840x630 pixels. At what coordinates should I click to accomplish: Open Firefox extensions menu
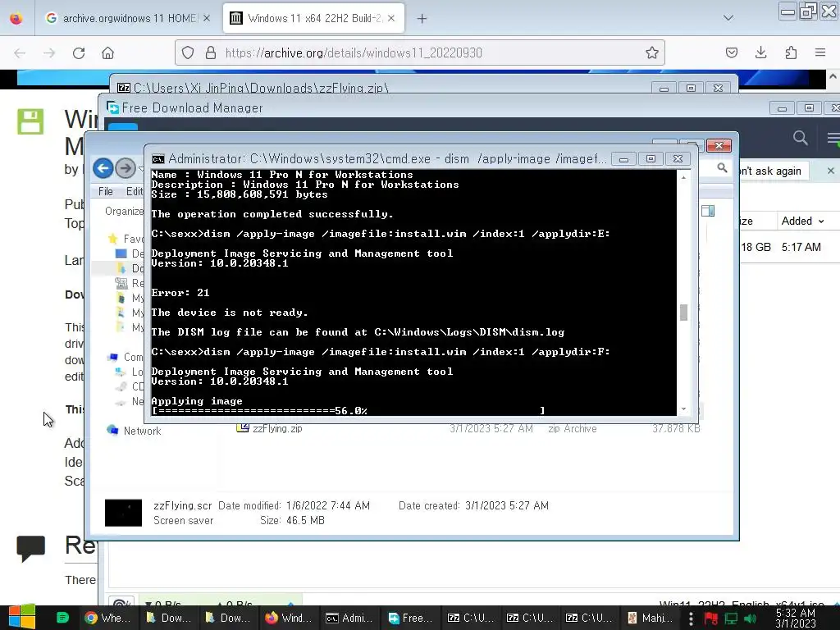(x=791, y=52)
